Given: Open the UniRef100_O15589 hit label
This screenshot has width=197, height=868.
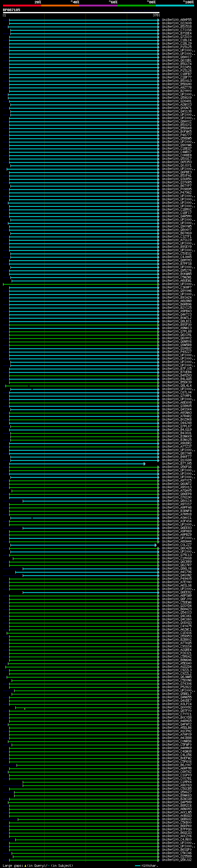Looking at the screenshot, I should tap(176, 857).
